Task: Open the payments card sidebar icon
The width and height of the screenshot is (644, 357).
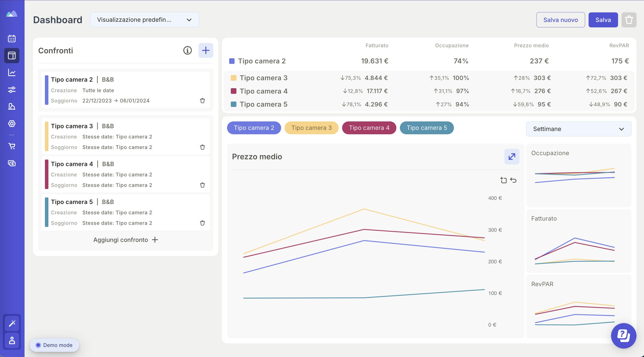Action: coord(12,163)
